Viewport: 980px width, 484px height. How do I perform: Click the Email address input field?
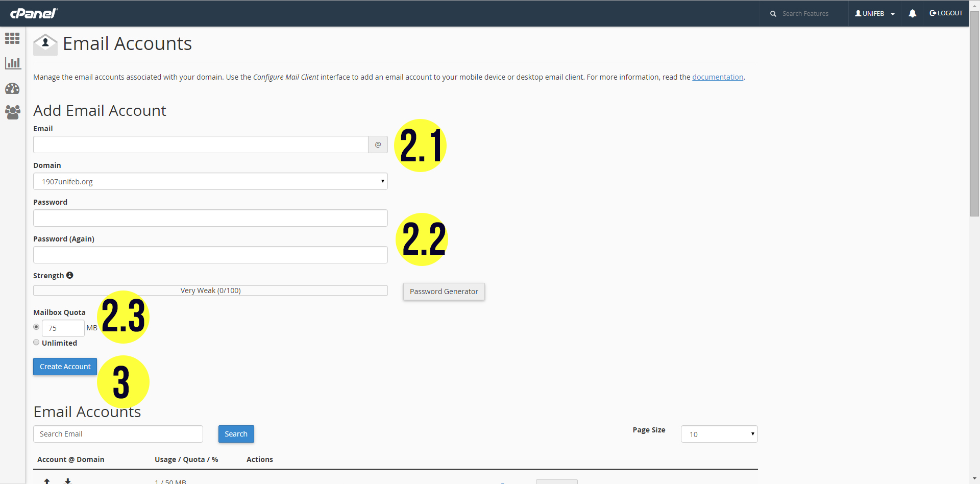point(201,144)
